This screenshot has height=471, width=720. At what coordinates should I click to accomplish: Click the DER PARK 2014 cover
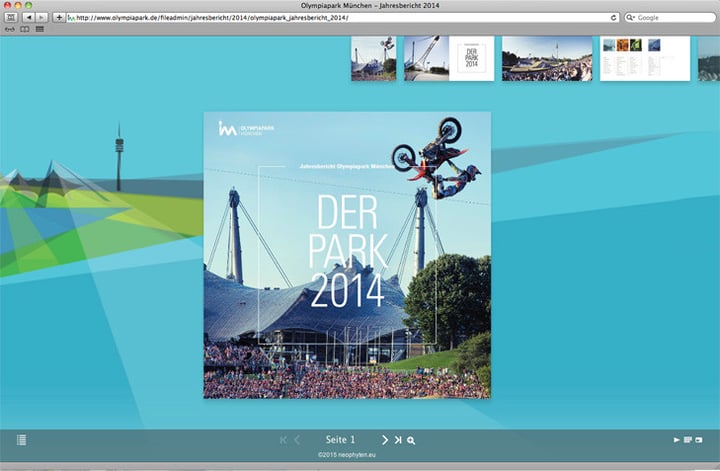[x=347, y=255]
